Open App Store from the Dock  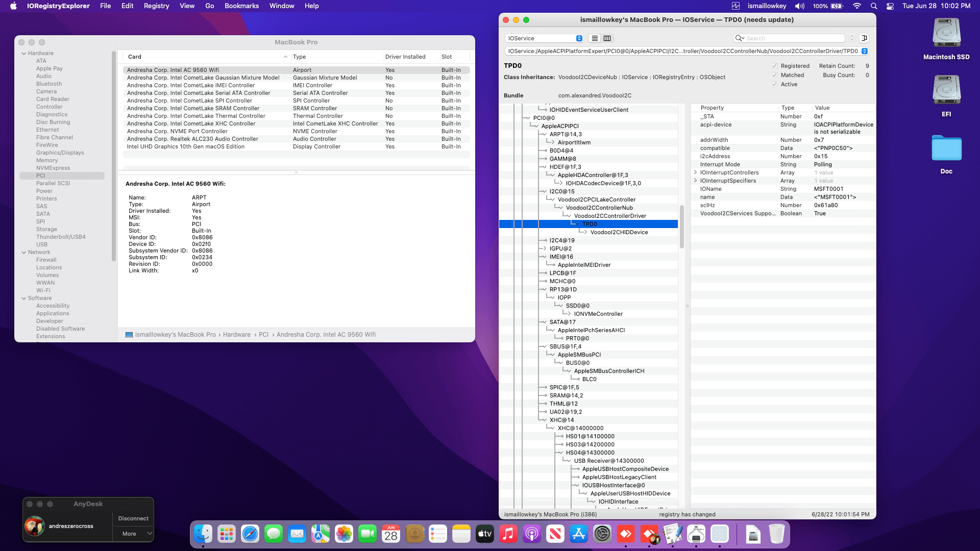579,534
